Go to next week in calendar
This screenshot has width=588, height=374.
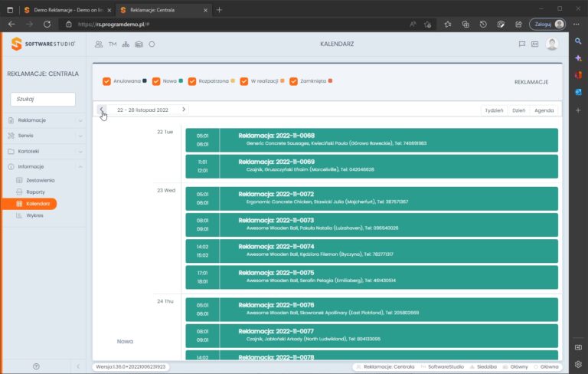(184, 110)
